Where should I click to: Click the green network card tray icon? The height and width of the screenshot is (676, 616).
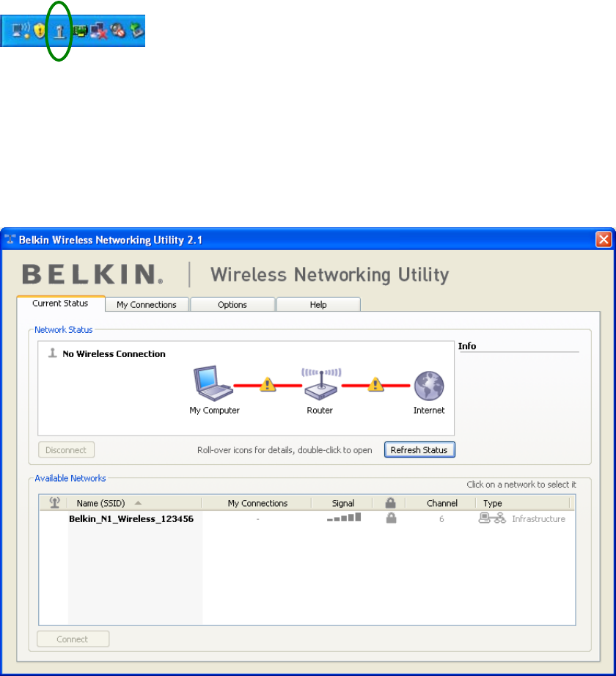pyautogui.click(x=80, y=31)
